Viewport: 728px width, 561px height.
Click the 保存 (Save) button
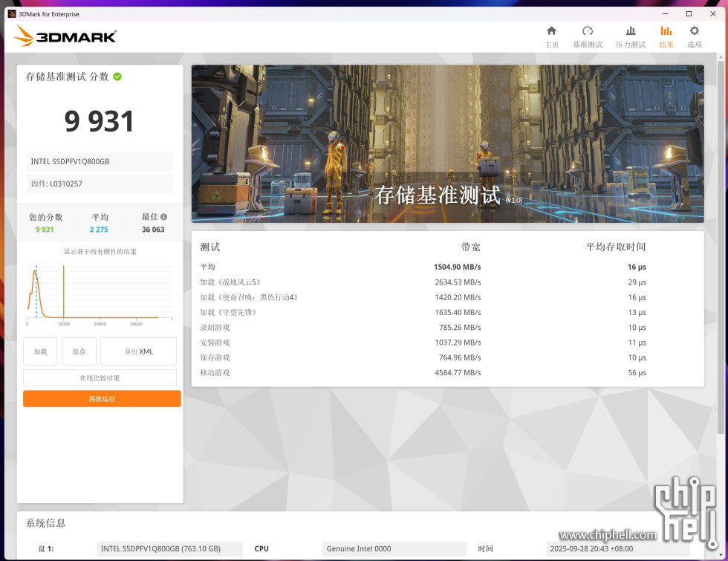coord(79,351)
